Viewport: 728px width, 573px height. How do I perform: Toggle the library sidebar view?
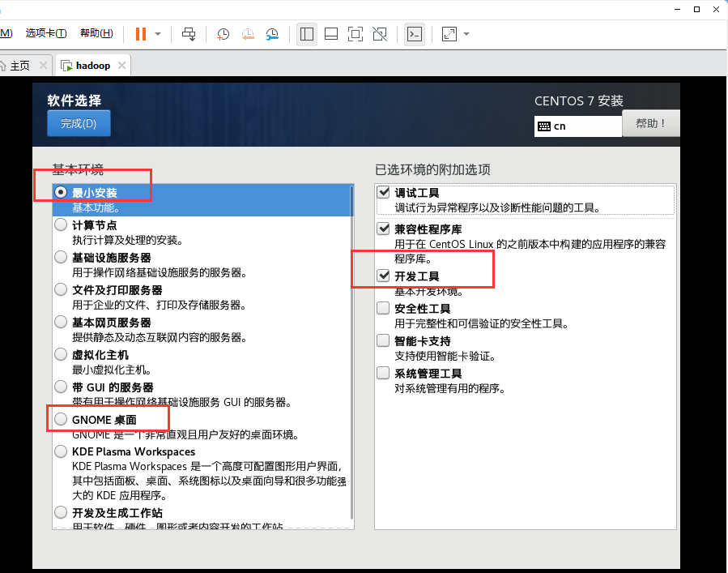(x=307, y=34)
